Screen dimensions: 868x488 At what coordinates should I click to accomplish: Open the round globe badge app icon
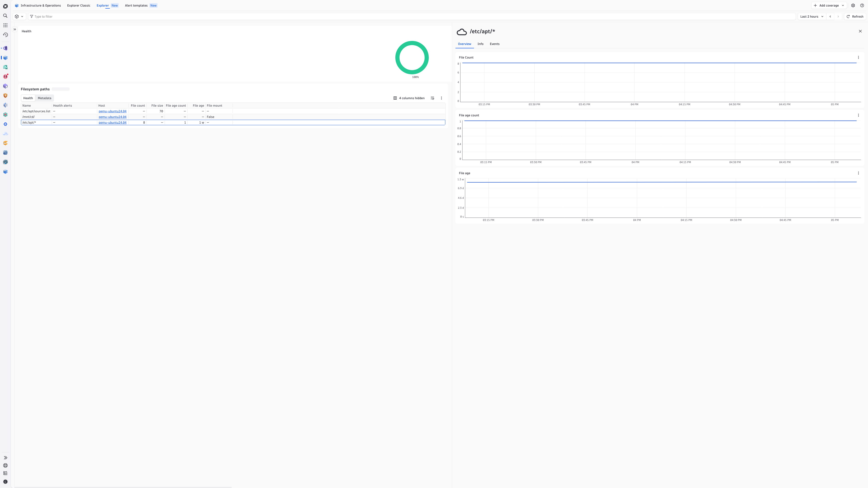(5, 162)
